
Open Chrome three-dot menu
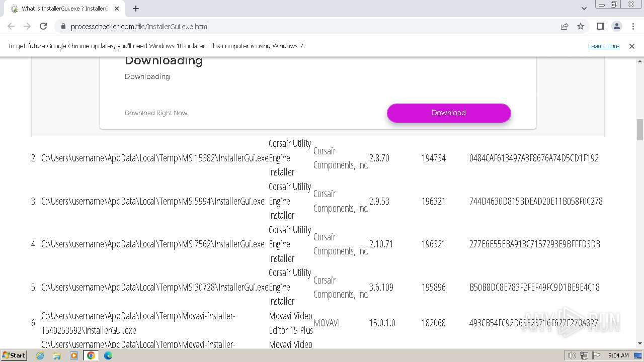633,26
